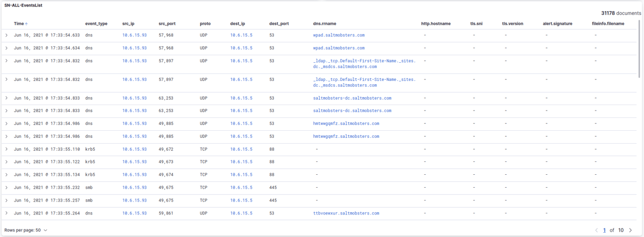644x237 pixels.
Task: Click the dns.rrname column header
Action: point(325,24)
